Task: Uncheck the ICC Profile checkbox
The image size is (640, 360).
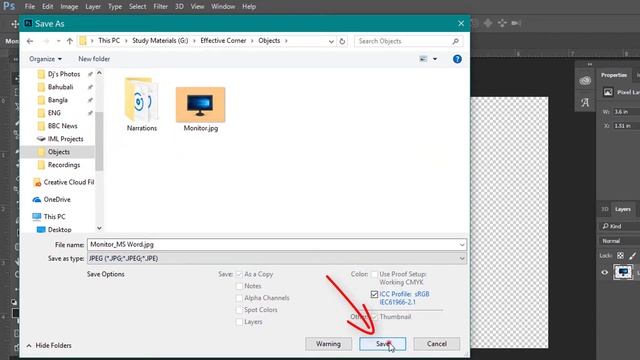Action: pos(374,294)
